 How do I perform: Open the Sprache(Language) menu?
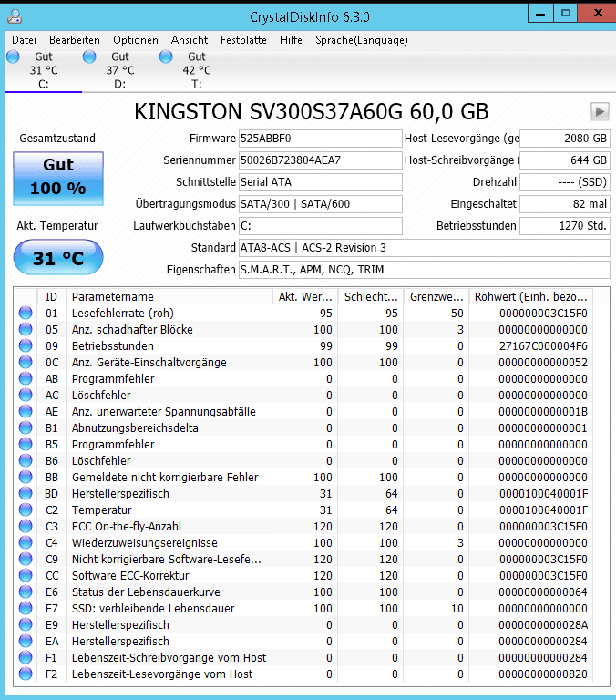362,40
